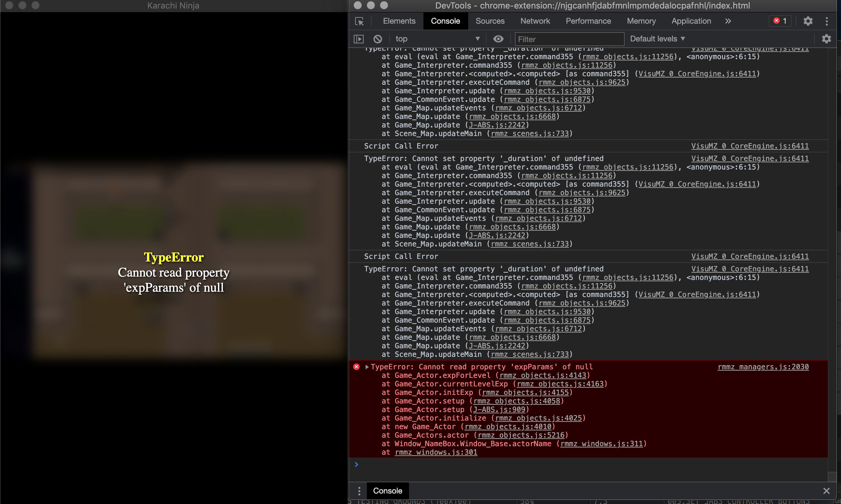Open the DevTools three-dot customize menu

pyautogui.click(x=827, y=21)
